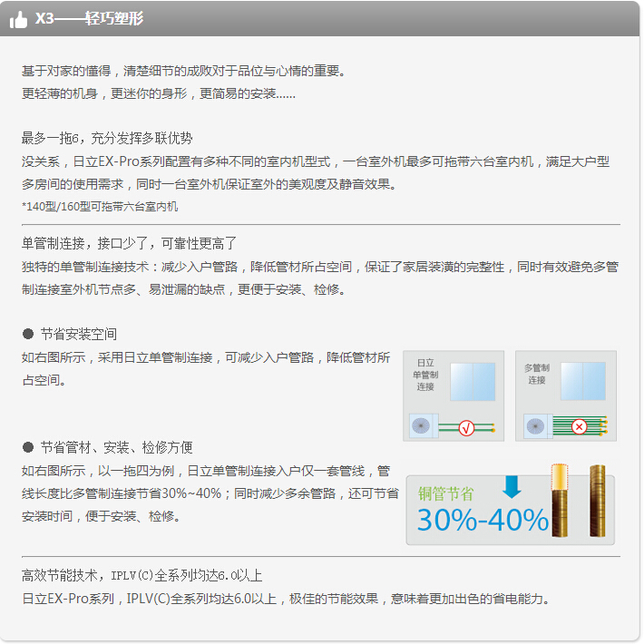Click the shorter coin stack with dashed outline
Screen dimensions: 644x644
tap(560, 501)
